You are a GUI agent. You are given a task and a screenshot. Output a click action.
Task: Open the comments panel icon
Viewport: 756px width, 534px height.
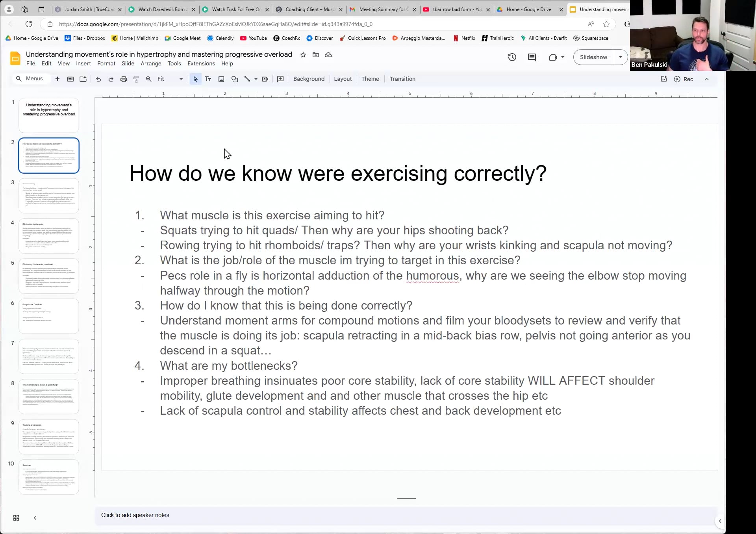[x=532, y=57]
